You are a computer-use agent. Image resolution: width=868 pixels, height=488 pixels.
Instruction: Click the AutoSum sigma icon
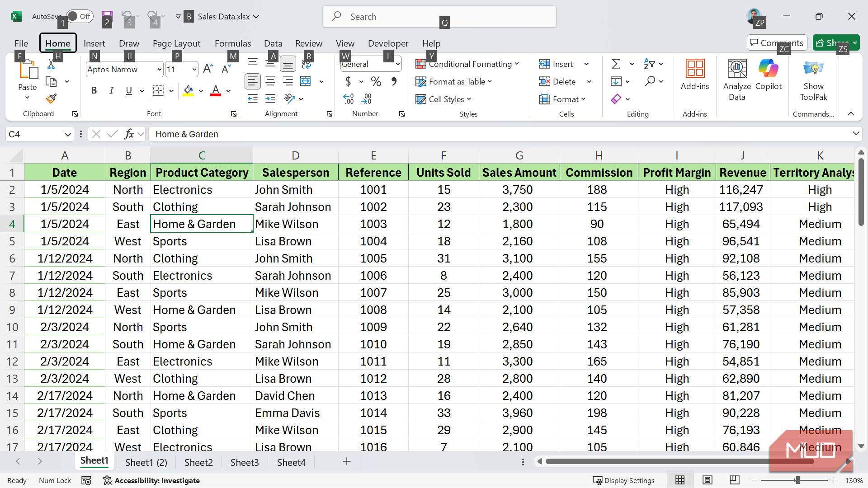click(616, 64)
